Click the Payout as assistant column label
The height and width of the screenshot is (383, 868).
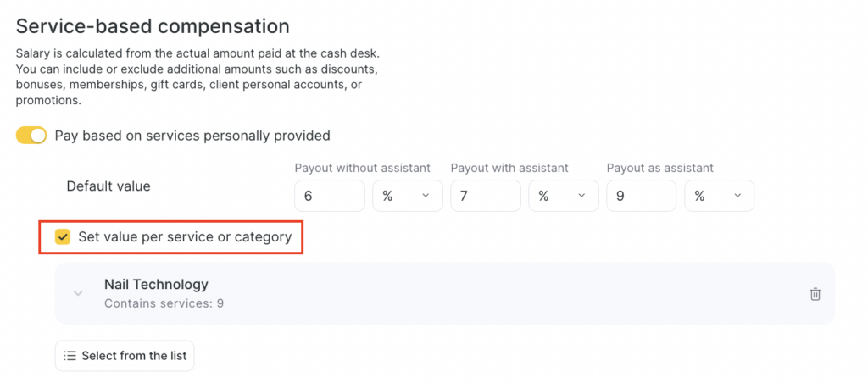coord(660,168)
